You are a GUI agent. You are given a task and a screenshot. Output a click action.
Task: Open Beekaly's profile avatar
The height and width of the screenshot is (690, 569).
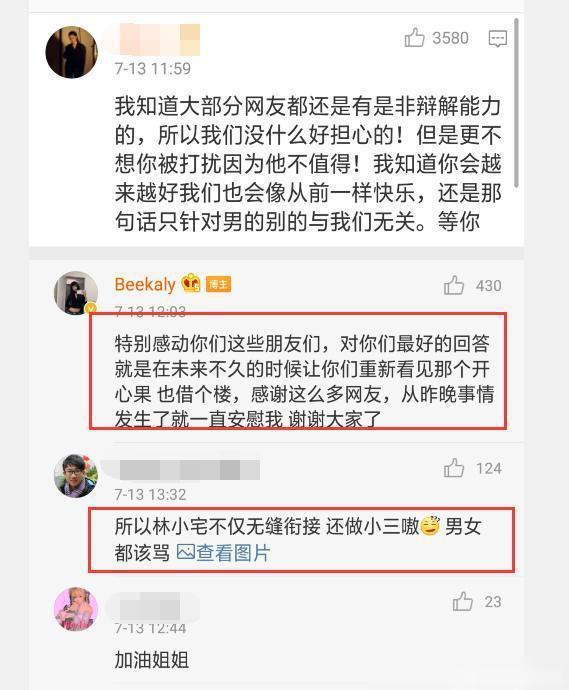tap(75, 293)
